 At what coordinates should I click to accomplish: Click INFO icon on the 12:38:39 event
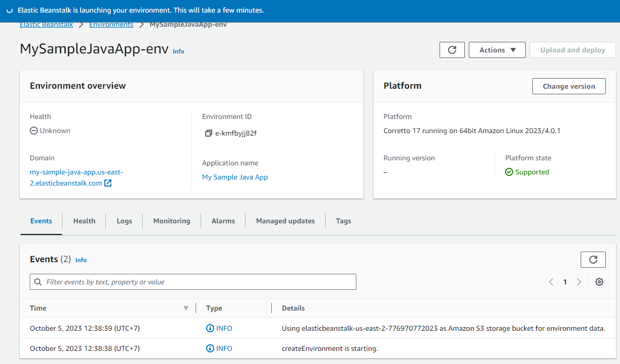point(210,328)
